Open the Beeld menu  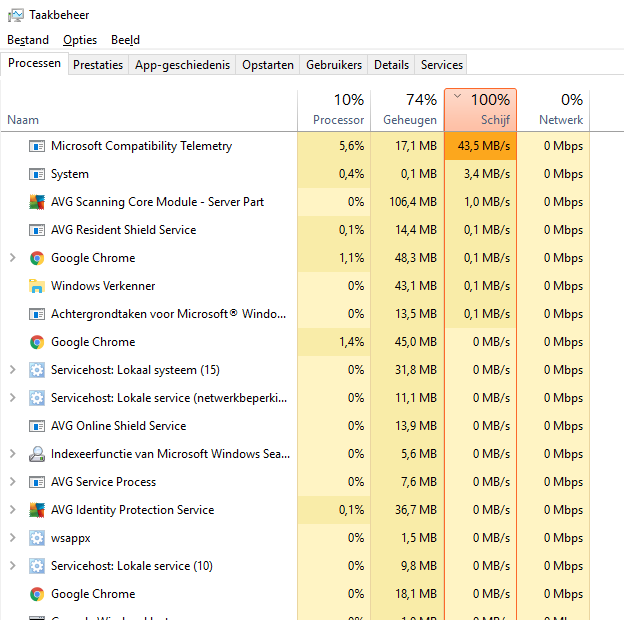click(x=125, y=40)
